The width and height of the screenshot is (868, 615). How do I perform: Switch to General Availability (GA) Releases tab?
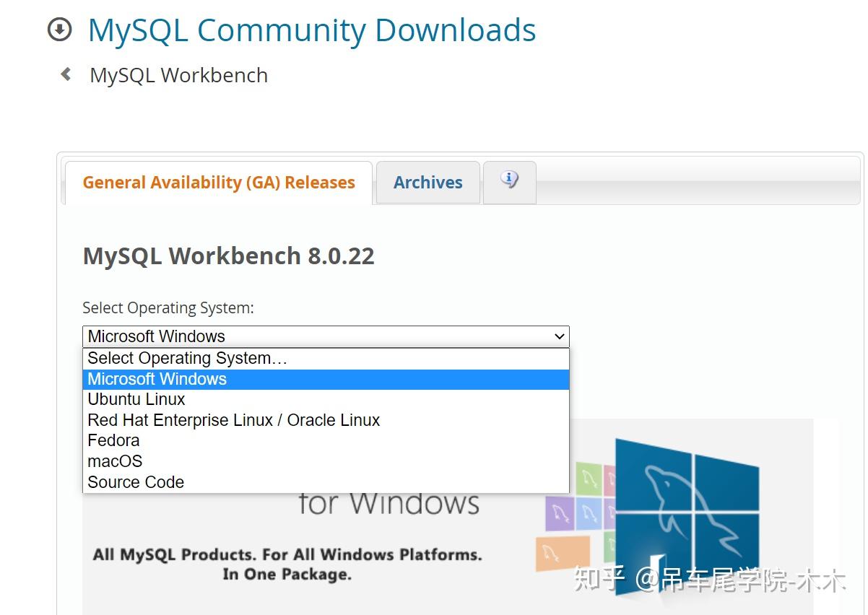point(219,183)
